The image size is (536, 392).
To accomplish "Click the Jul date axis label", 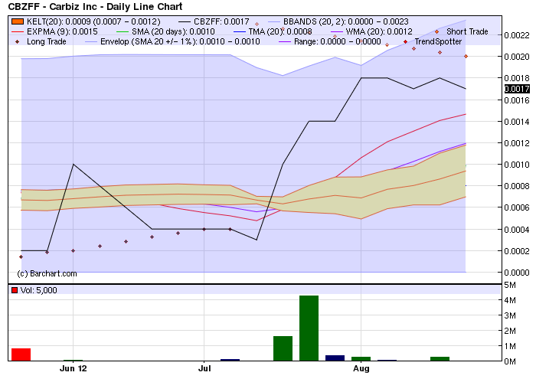I will 204,368.
